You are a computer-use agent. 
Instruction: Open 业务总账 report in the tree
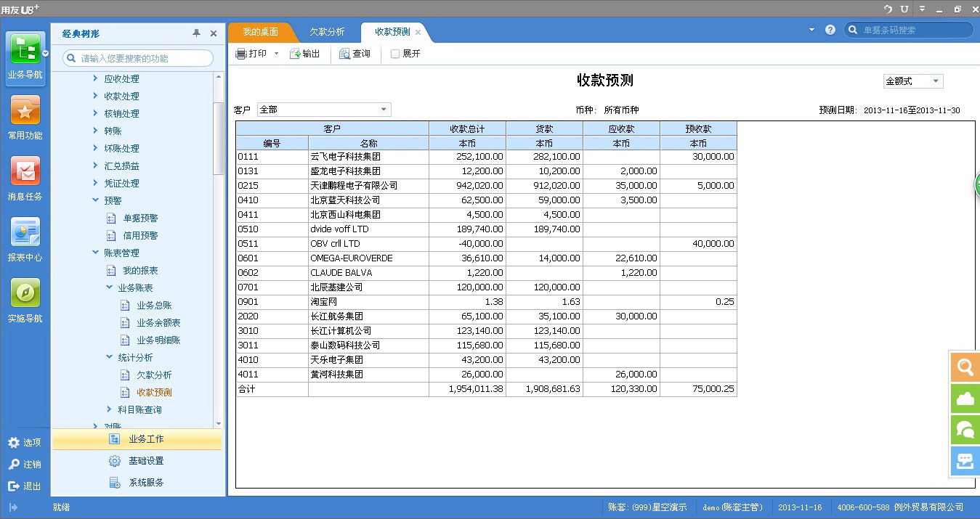point(154,305)
